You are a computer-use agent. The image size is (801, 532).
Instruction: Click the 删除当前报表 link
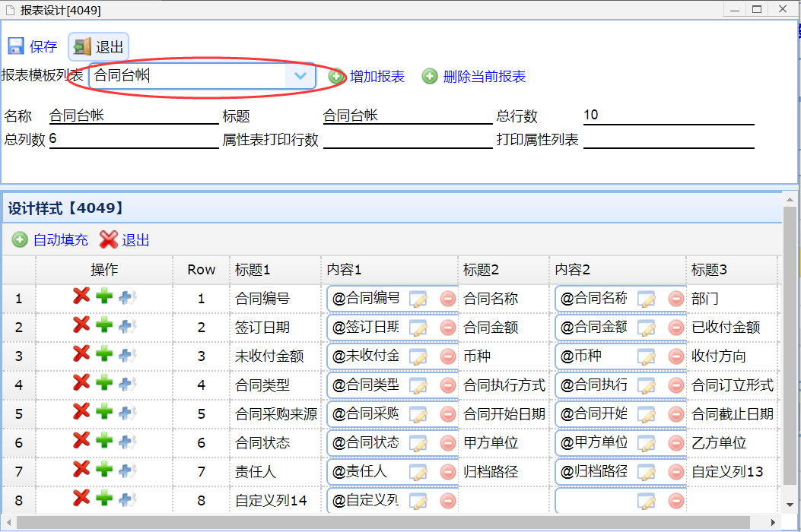click(485, 77)
